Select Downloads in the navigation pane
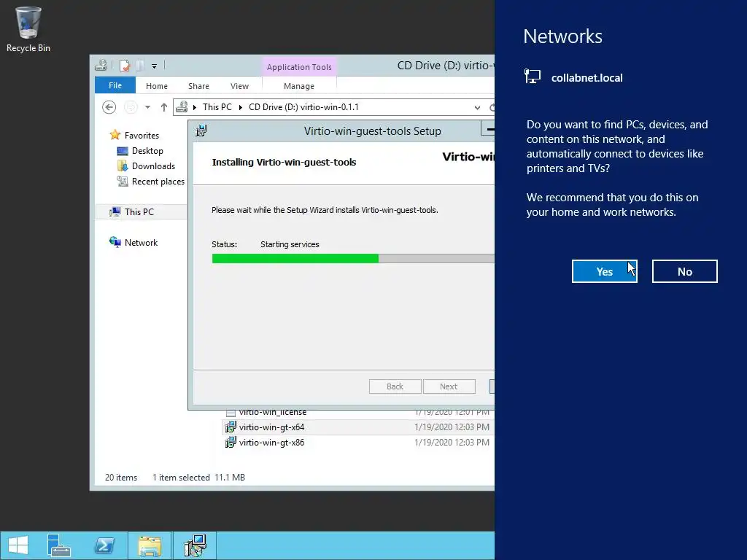This screenshot has height=560, width=747. tap(153, 166)
